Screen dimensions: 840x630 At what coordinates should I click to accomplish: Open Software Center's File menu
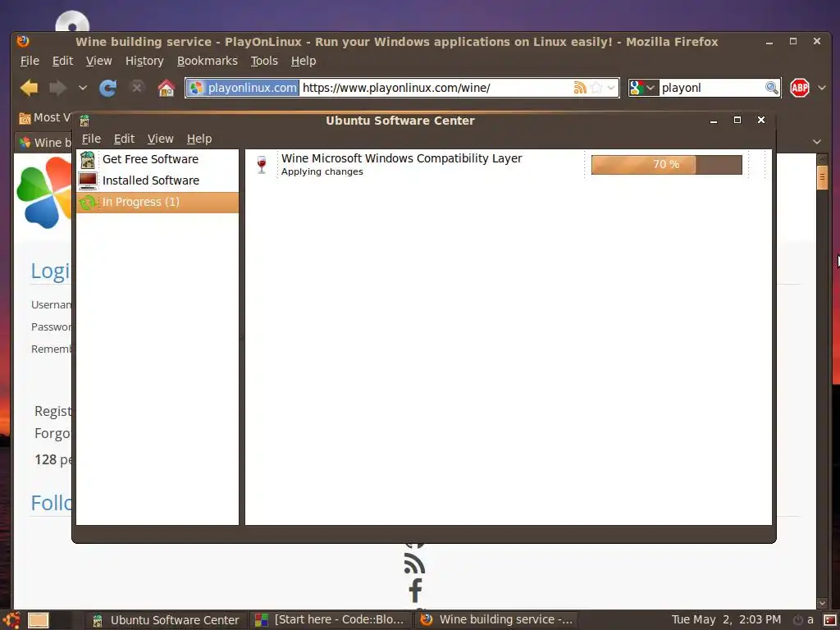coord(91,139)
